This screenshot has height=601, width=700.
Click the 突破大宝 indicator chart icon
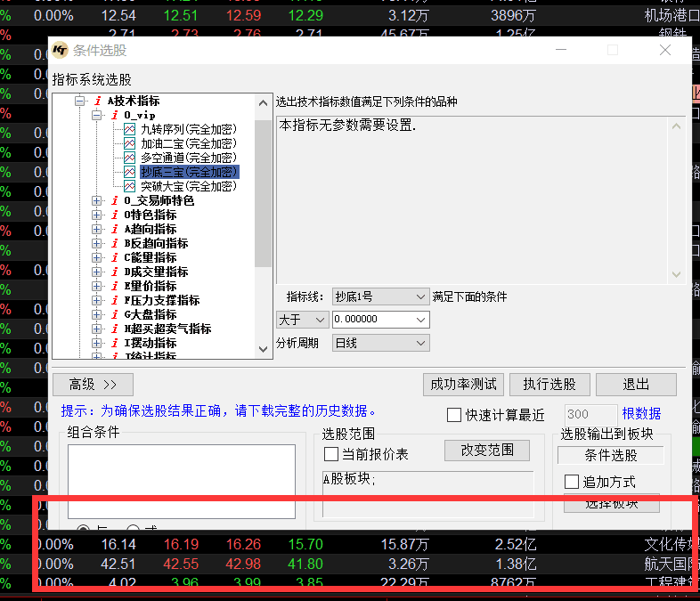click(x=129, y=186)
